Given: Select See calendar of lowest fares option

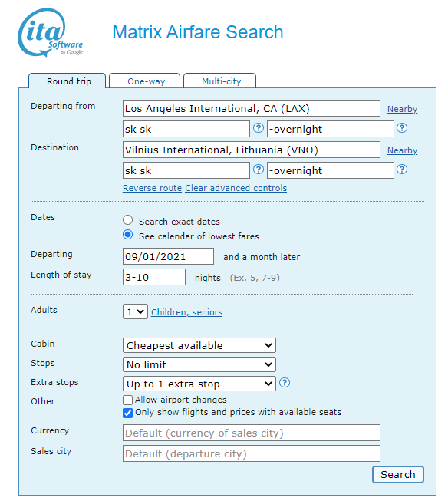Looking at the screenshot, I should click(128, 235).
